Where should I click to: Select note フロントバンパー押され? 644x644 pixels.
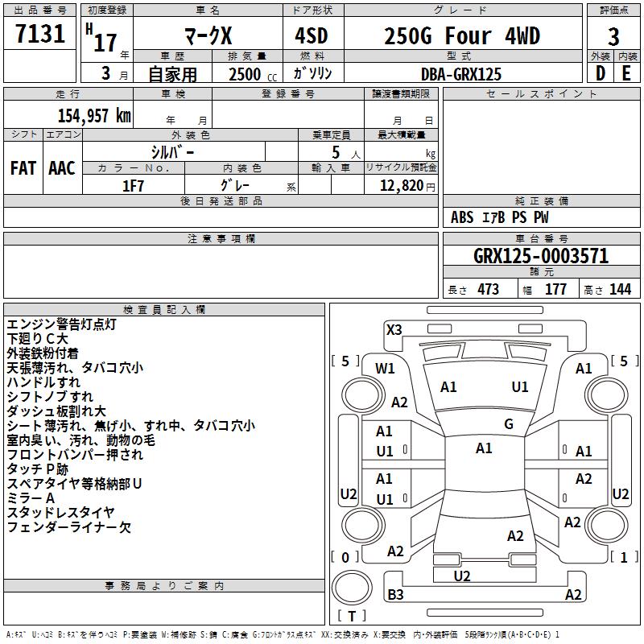[75, 455]
